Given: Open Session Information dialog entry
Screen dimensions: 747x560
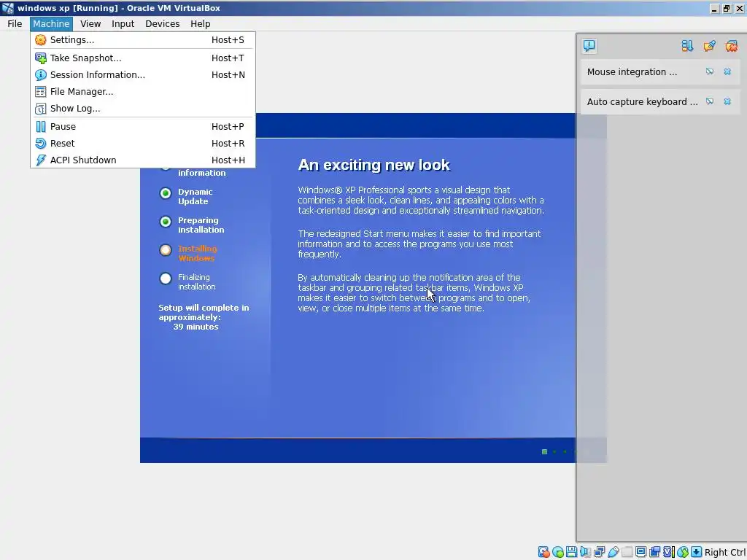Looking at the screenshot, I should click(x=142, y=75).
